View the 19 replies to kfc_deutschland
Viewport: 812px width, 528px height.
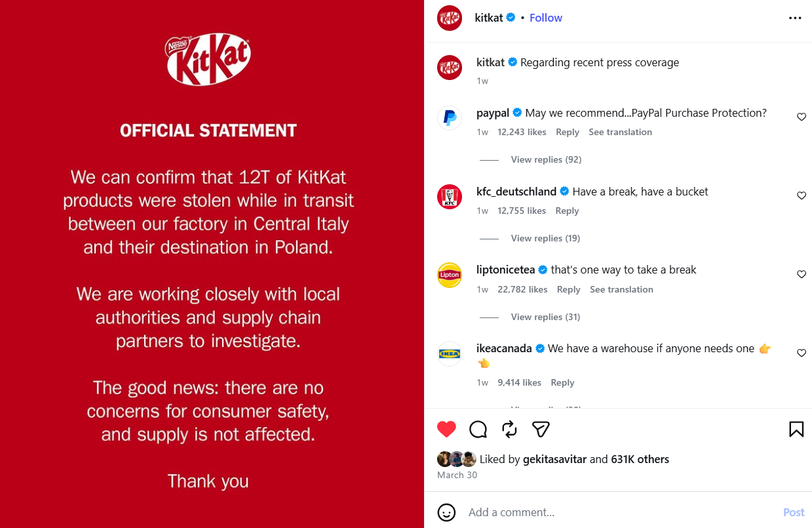coord(545,238)
